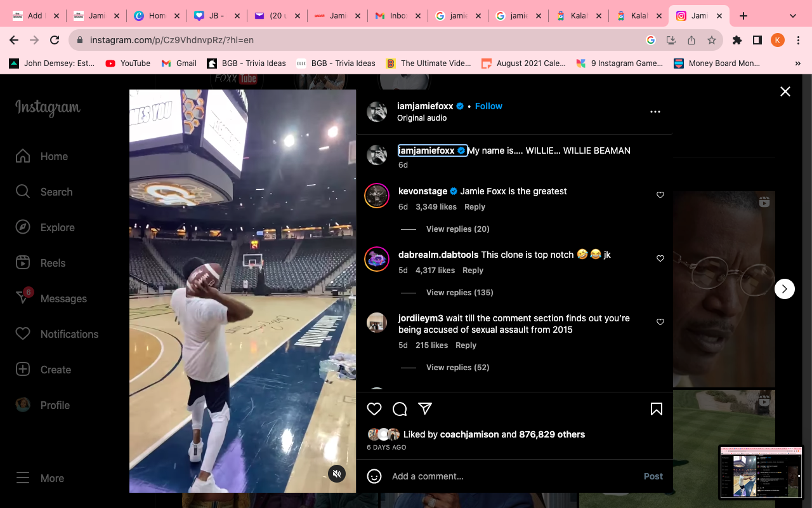Open Reels in Instagram sidebar
The width and height of the screenshot is (812, 508).
(41, 263)
